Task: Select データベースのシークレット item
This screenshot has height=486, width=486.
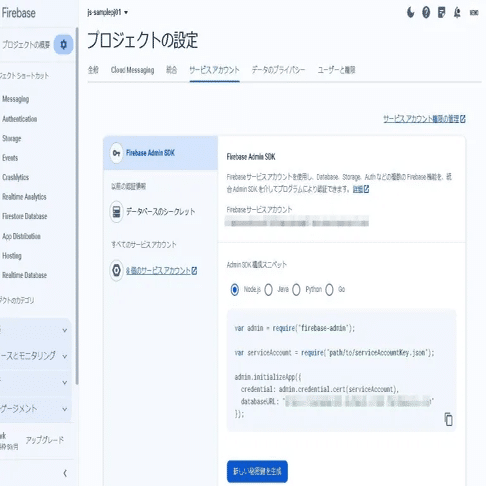Action: (160, 212)
